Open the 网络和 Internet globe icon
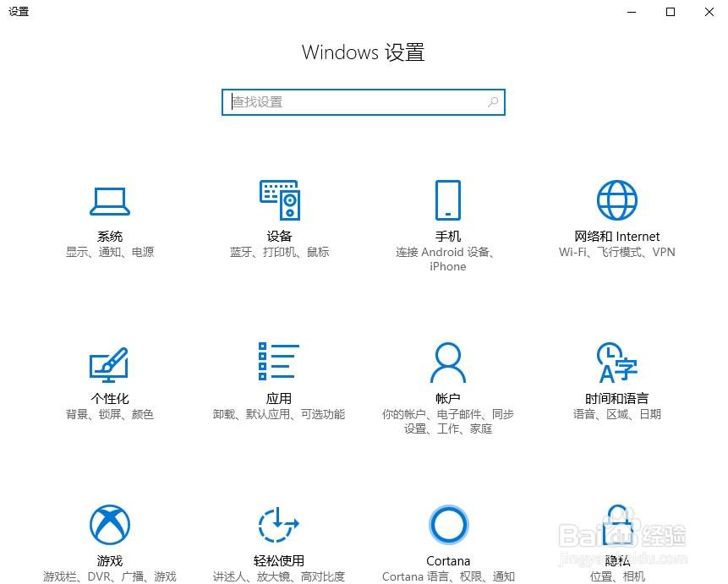 (x=616, y=200)
